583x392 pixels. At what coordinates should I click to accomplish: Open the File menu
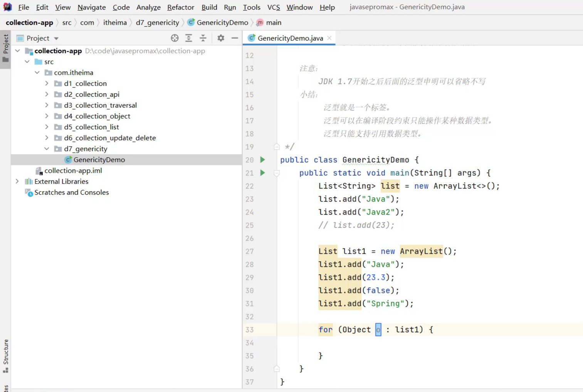pyautogui.click(x=24, y=7)
